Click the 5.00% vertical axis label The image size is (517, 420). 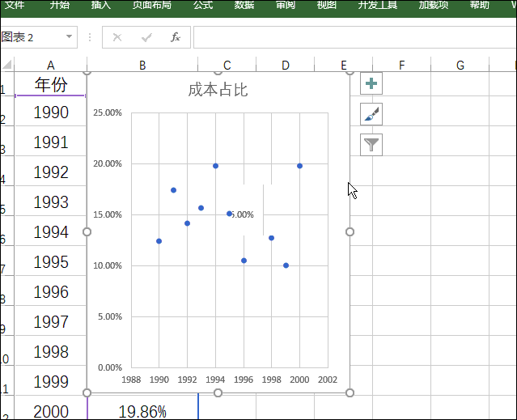point(110,316)
